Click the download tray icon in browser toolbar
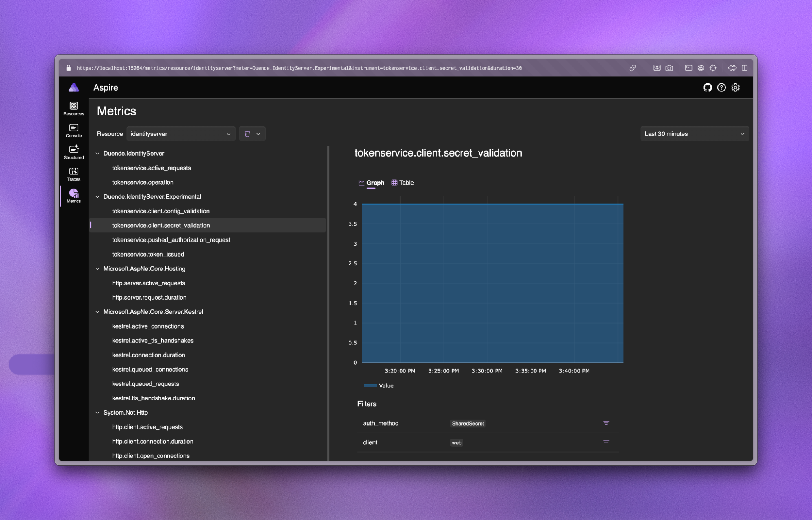Viewport: 812px width, 520px height. 657,68
